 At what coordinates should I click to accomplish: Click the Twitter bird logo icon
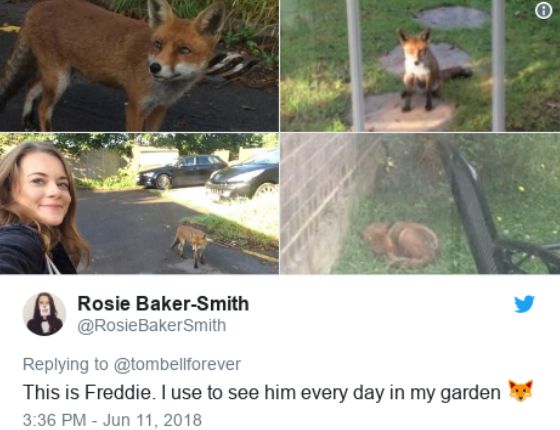tap(524, 304)
